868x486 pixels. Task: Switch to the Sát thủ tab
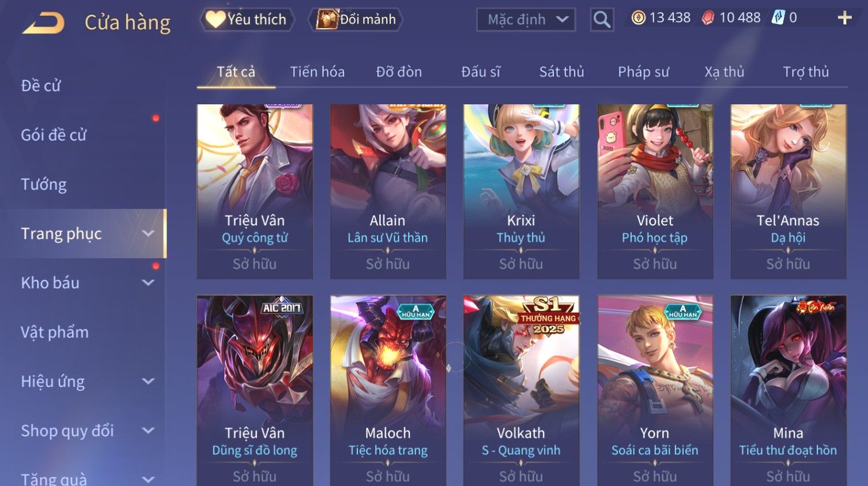click(561, 72)
